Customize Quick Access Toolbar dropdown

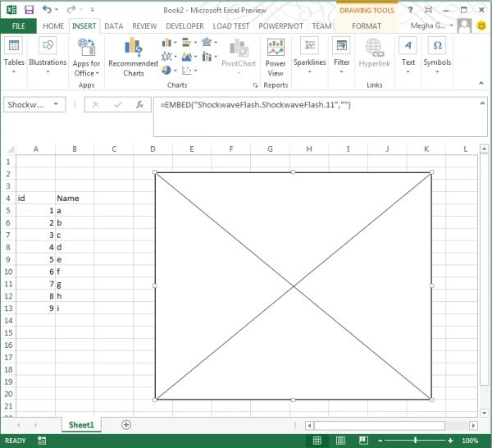pyautogui.click(x=92, y=10)
